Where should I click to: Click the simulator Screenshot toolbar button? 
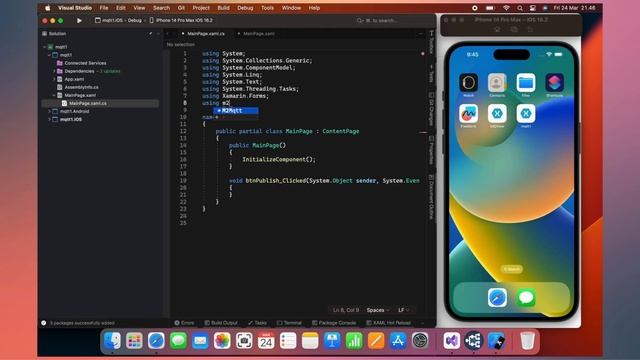click(514, 29)
